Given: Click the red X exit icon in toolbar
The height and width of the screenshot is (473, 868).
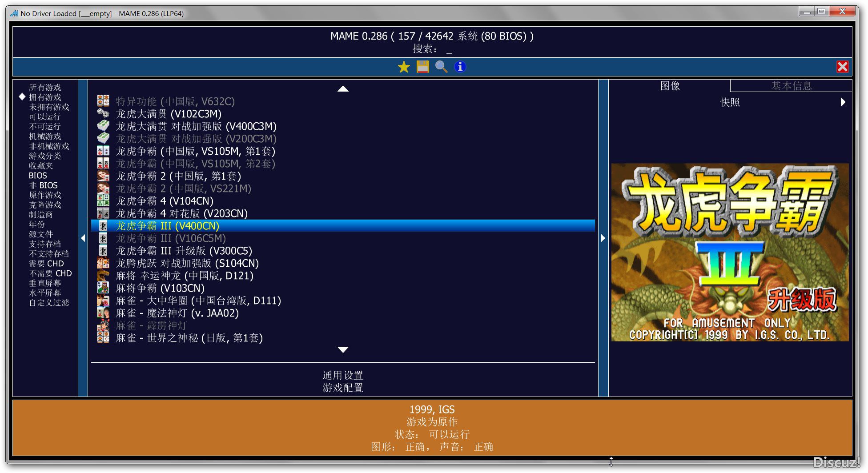Looking at the screenshot, I should coord(842,67).
